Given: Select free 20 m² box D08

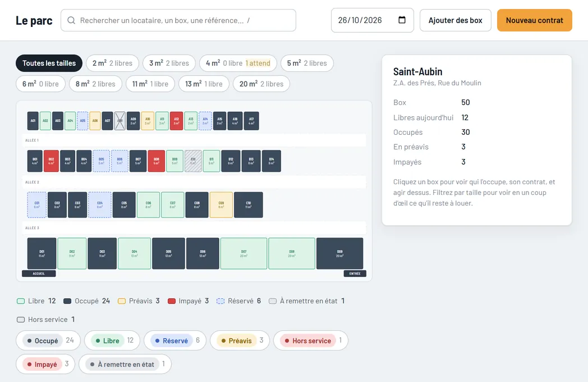Looking at the screenshot, I should coord(292,253).
